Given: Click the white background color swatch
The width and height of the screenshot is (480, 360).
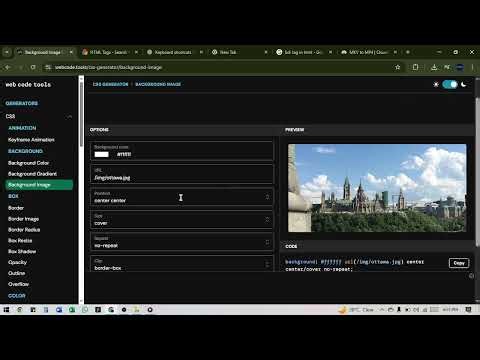Looking at the screenshot, I should pos(101,154).
